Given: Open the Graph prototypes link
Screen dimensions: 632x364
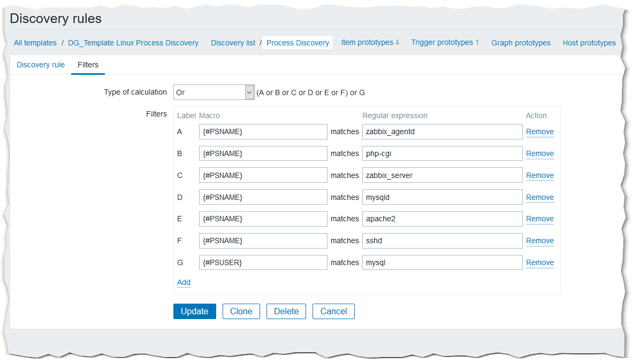Looking at the screenshot, I should 521,43.
